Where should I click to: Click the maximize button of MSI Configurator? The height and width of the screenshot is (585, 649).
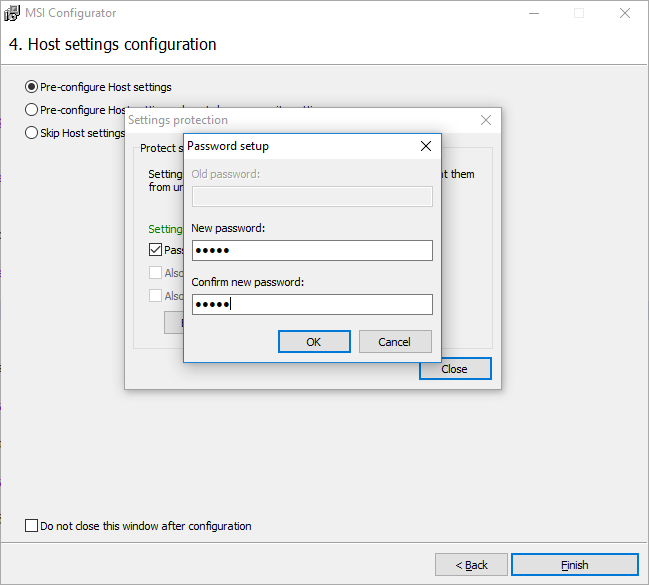tap(579, 14)
